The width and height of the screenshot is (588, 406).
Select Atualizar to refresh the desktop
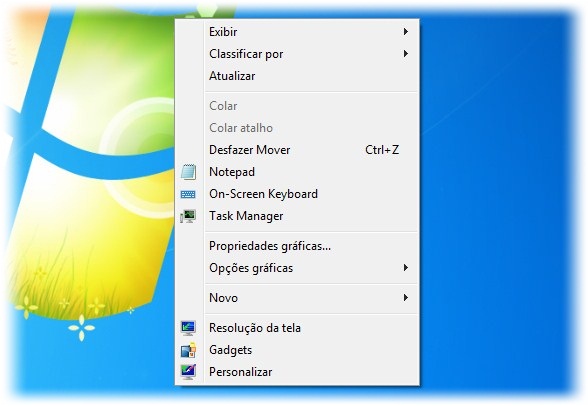[x=297, y=76]
